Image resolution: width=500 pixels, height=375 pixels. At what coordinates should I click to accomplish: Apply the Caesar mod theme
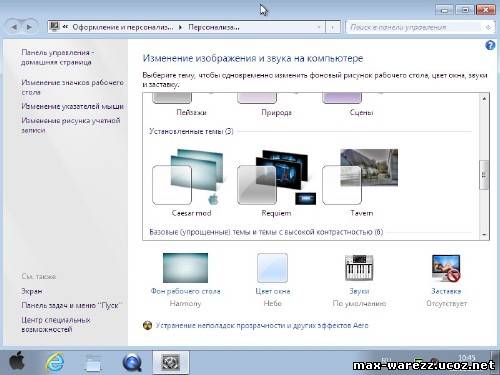point(191,183)
